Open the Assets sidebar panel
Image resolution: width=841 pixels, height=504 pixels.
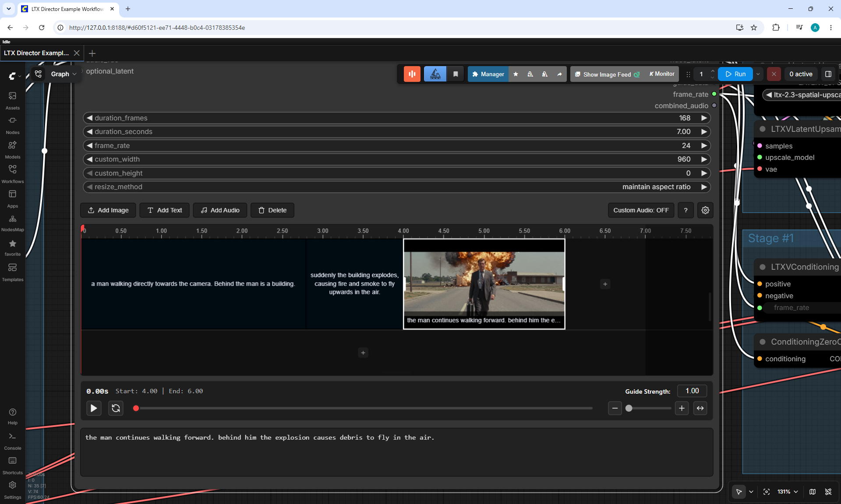(13, 100)
